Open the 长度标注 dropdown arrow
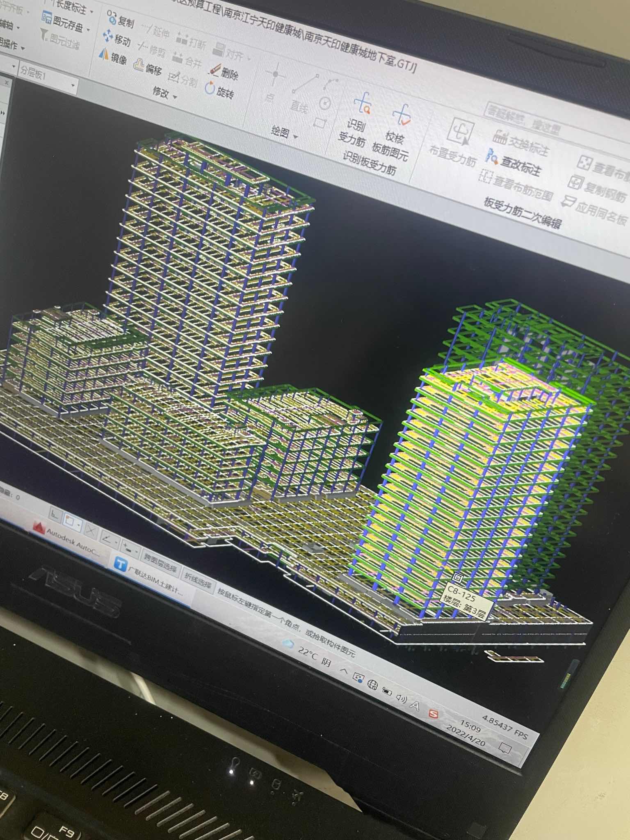 coord(91,11)
